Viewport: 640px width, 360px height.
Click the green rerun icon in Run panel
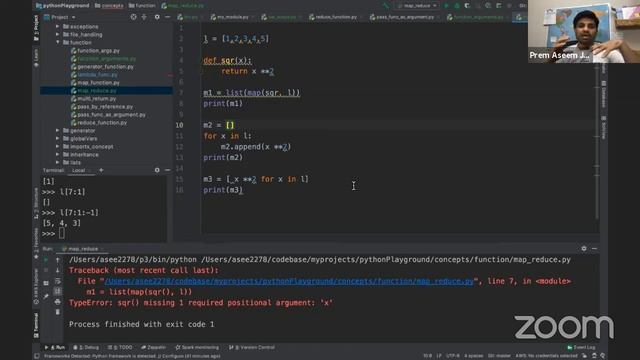click(x=46, y=260)
